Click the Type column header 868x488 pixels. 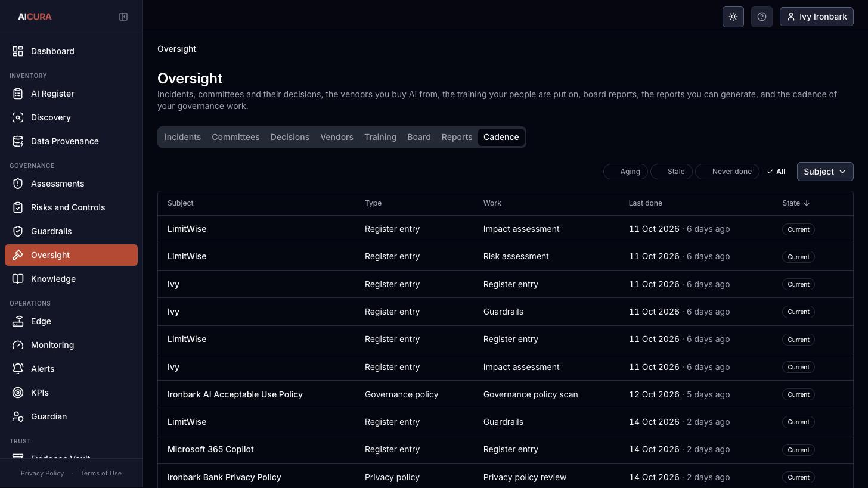[x=373, y=203]
